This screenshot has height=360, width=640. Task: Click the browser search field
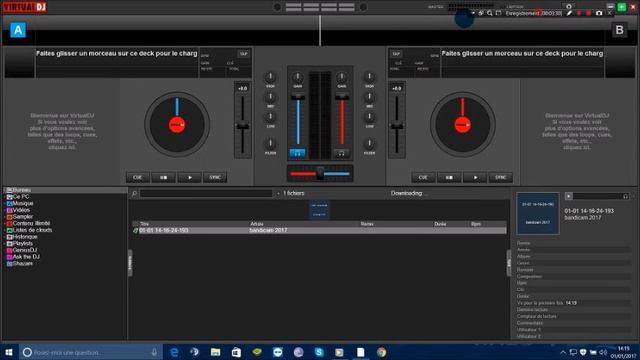206,193
